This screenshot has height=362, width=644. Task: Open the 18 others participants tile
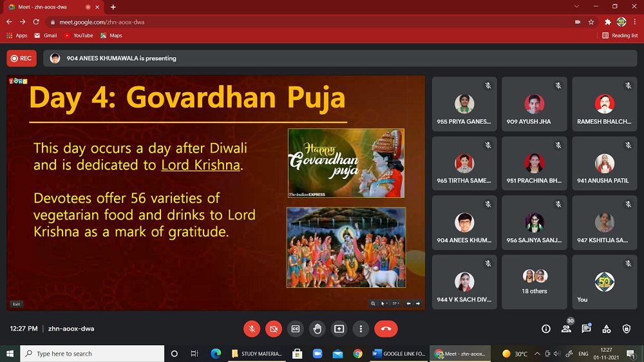534,282
